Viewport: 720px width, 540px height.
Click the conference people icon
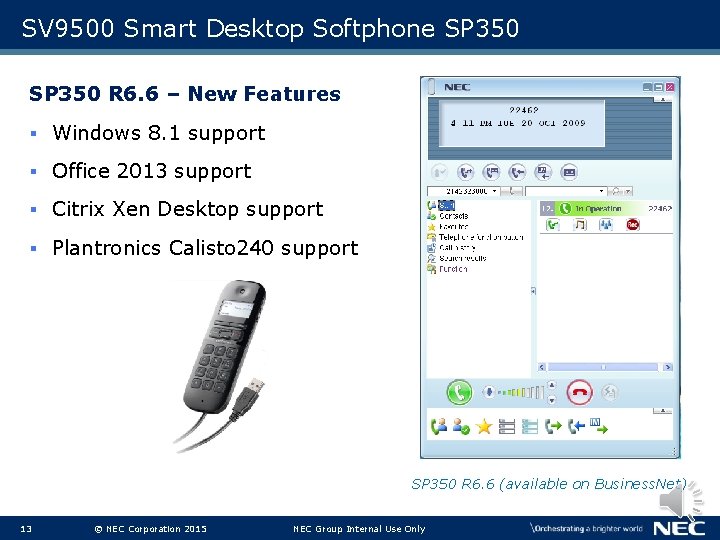tap(606, 225)
